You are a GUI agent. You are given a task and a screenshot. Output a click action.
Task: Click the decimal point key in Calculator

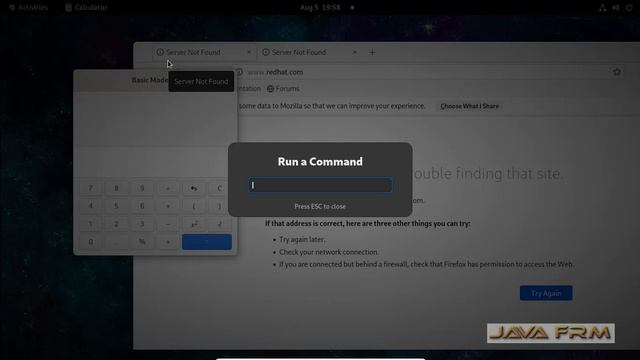[116, 242]
